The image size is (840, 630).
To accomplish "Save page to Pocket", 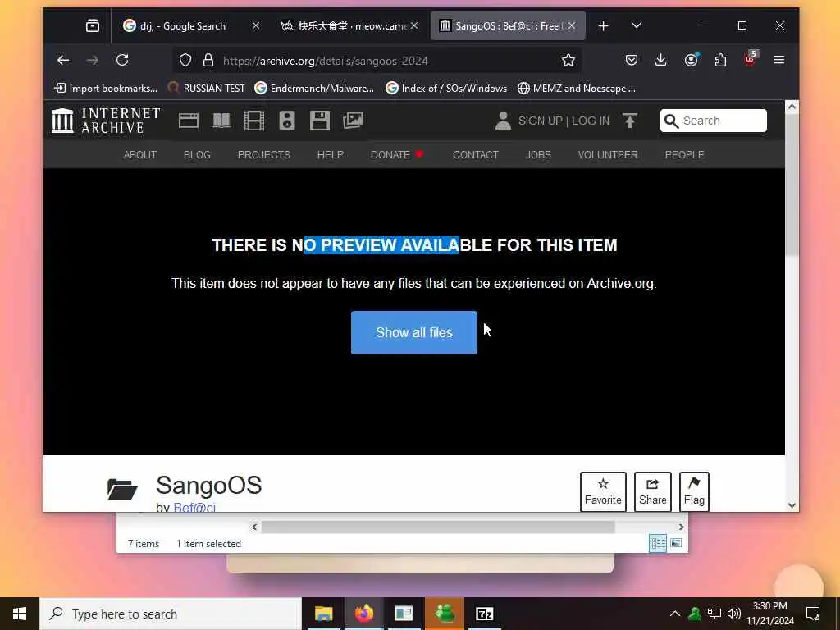I will click(632, 60).
